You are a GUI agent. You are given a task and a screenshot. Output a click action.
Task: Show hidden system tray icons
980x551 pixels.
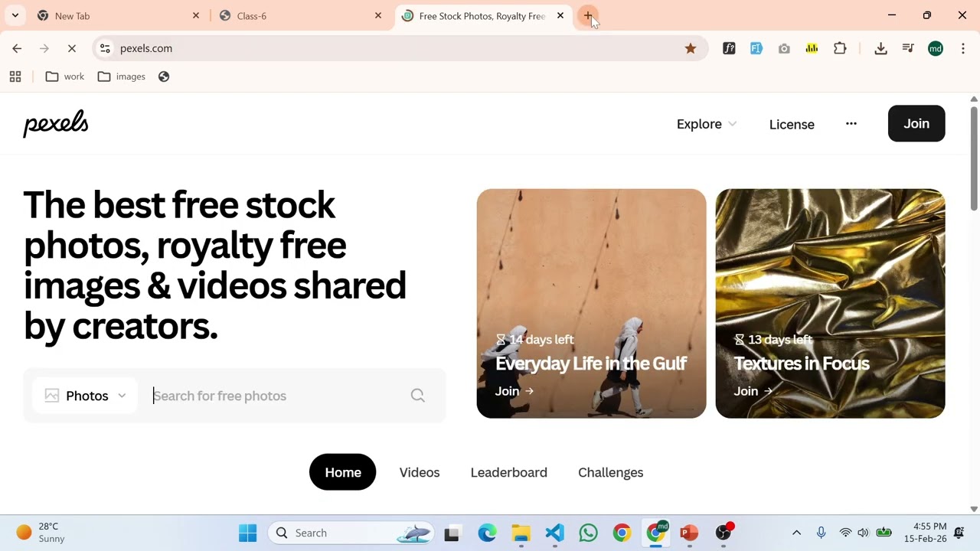coord(796,533)
